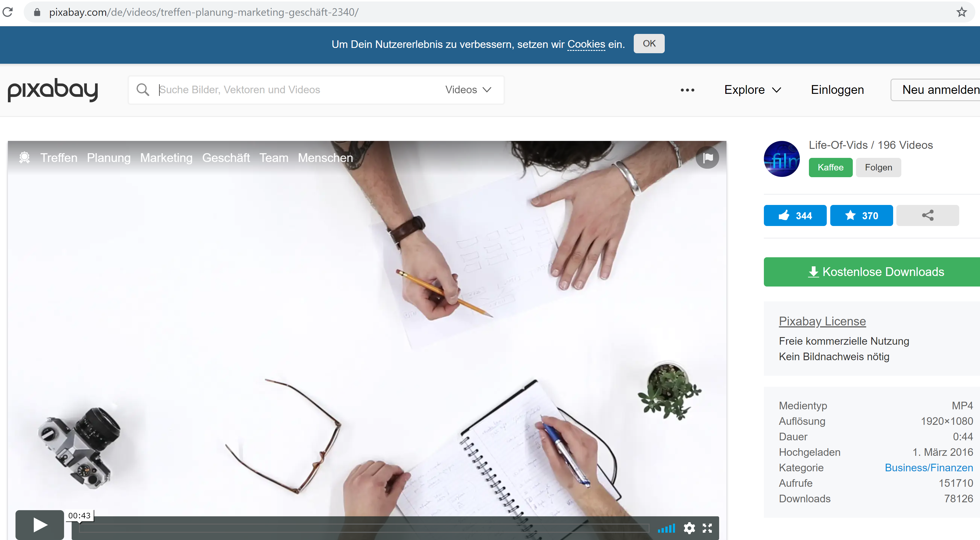Open the Videos search type dropdown
The width and height of the screenshot is (980, 540).
(x=468, y=90)
